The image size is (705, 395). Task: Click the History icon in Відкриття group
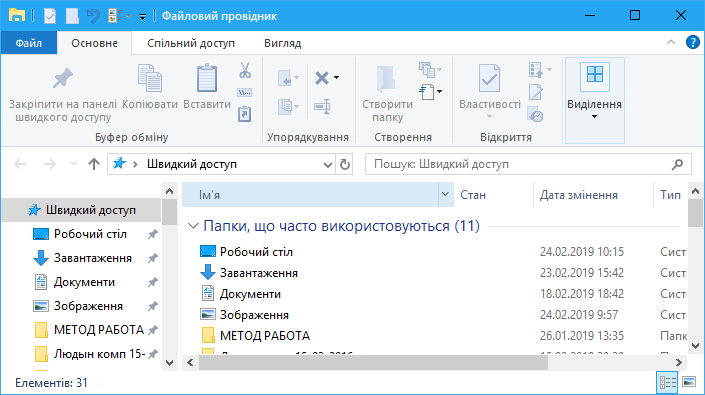pos(535,114)
